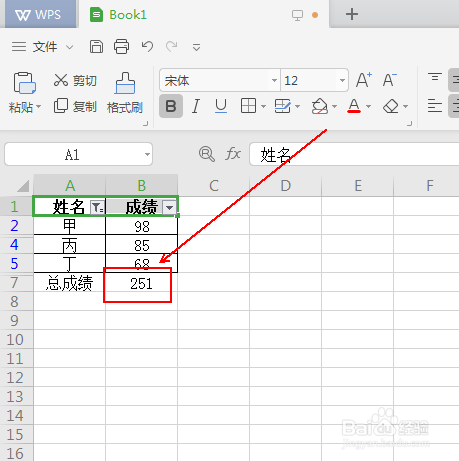The width and height of the screenshot is (459, 461).
Task: Open the 成绩 column filter dropdown
Action: 169,208
